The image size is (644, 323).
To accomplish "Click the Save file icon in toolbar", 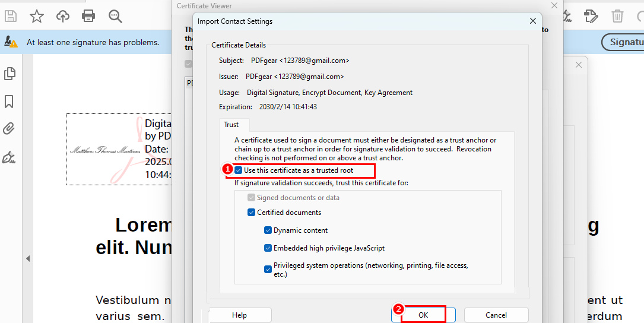I will (x=10, y=17).
